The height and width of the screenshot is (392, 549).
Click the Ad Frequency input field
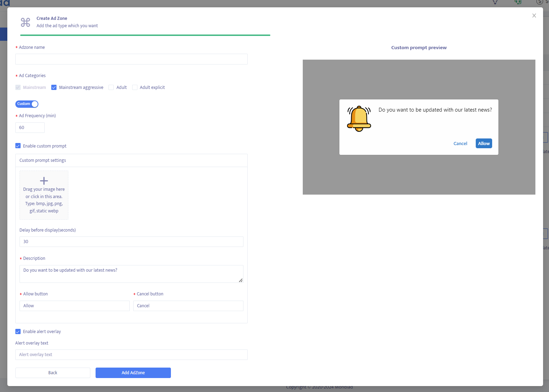(x=30, y=128)
